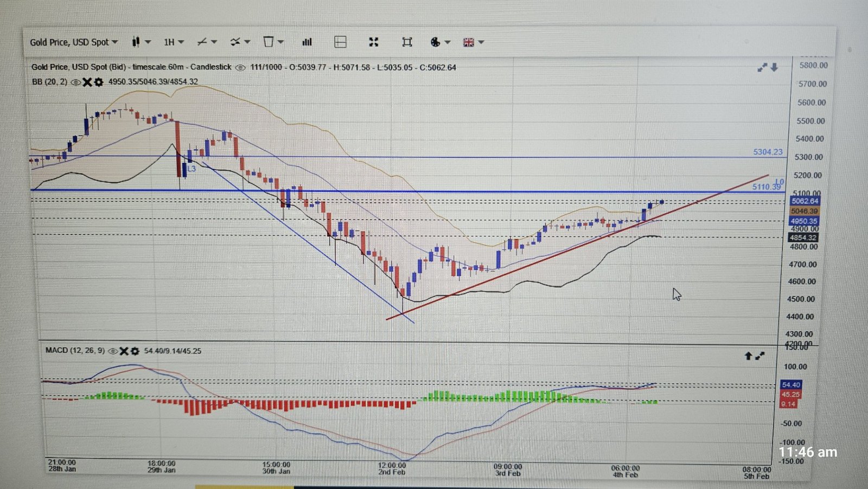Click the blue 4950.35 price tag
Image resolution: width=868 pixels, height=489 pixels.
pyautogui.click(x=803, y=221)
